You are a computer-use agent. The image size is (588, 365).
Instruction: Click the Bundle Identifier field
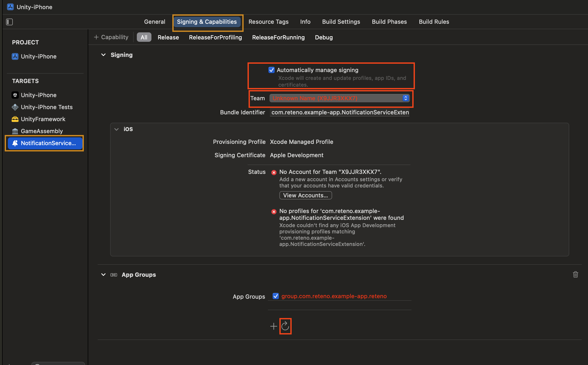340,113
